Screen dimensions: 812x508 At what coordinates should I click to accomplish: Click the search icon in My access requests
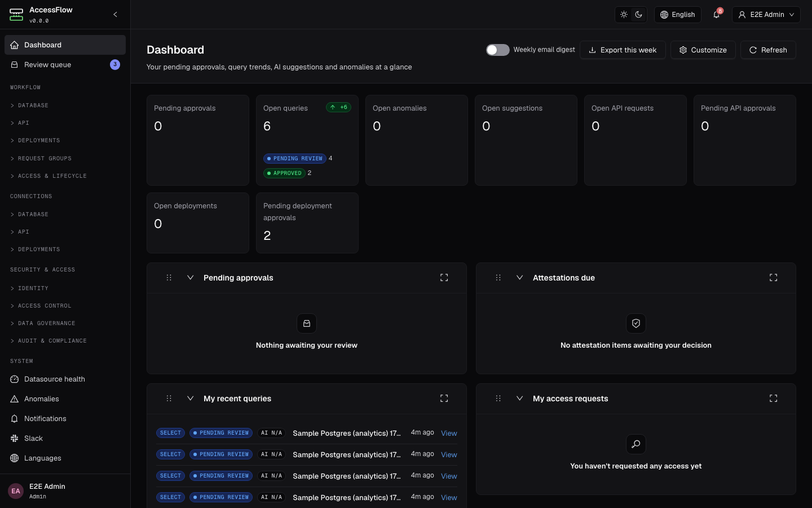(636, 444)
